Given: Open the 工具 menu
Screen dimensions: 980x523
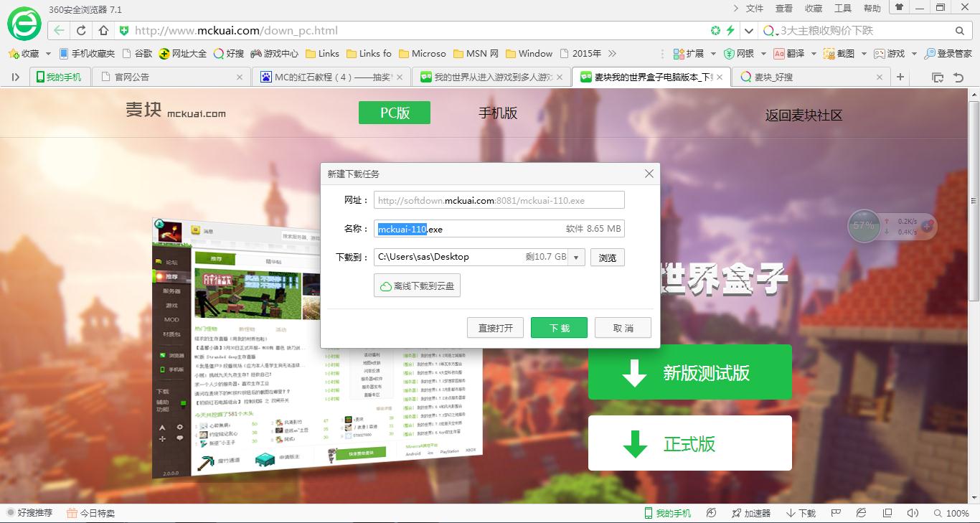Looking at the screenshot, I should pos(843,9).
